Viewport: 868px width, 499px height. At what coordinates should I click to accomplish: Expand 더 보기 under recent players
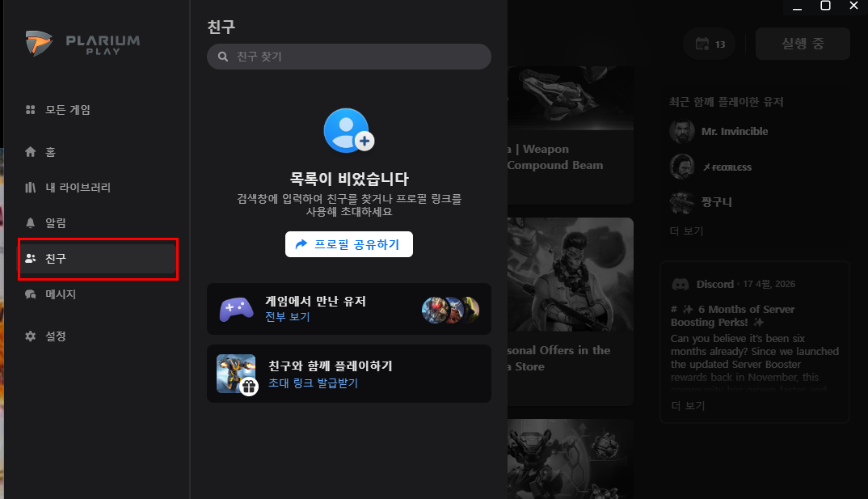tap(686, 231)
